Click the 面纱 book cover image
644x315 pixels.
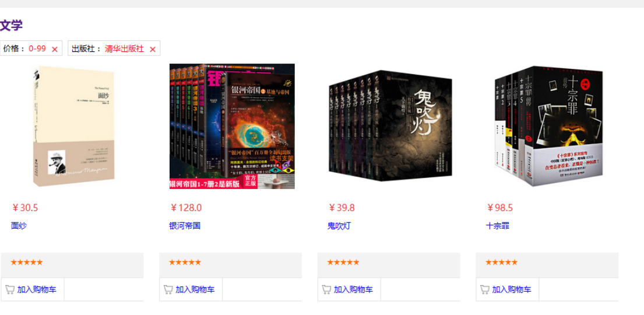[74, 126]
